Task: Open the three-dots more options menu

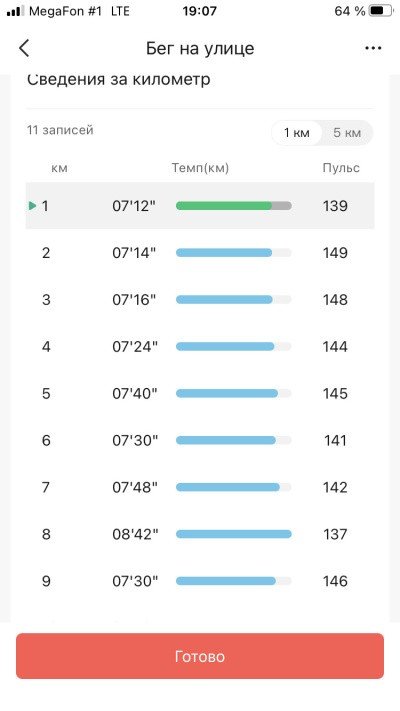Action: [373, 48]
